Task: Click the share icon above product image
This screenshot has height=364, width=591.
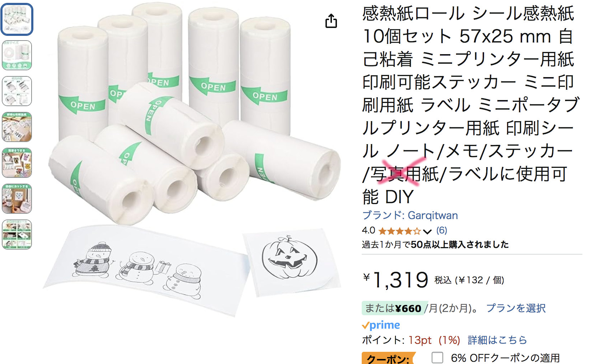Action: click(x=331, y=21)
